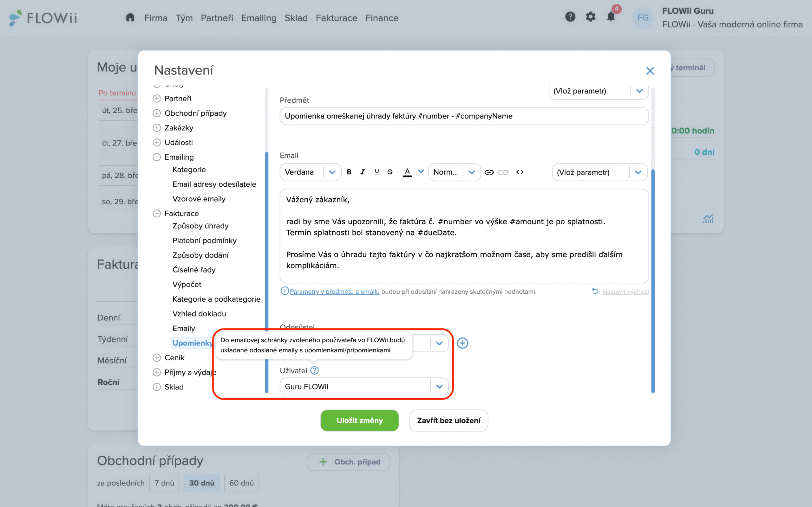
Task: Open HTML source code view icon
Action: click(x=520, y=172)
